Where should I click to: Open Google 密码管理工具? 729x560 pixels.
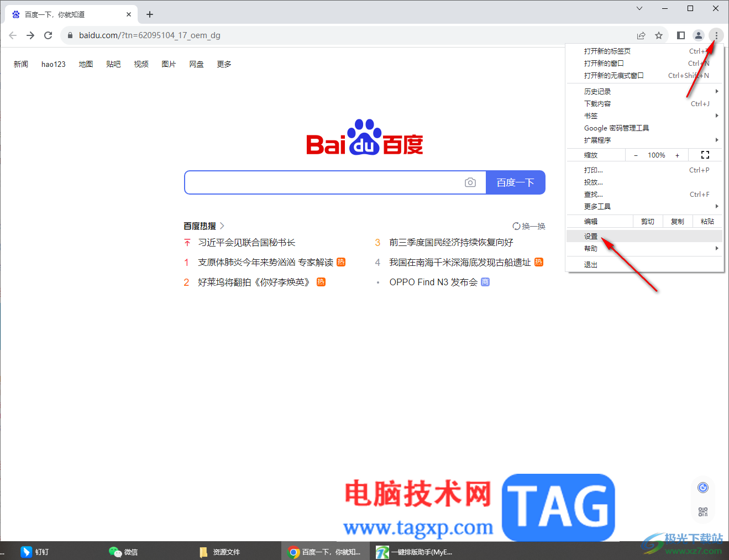coord(644,128)
